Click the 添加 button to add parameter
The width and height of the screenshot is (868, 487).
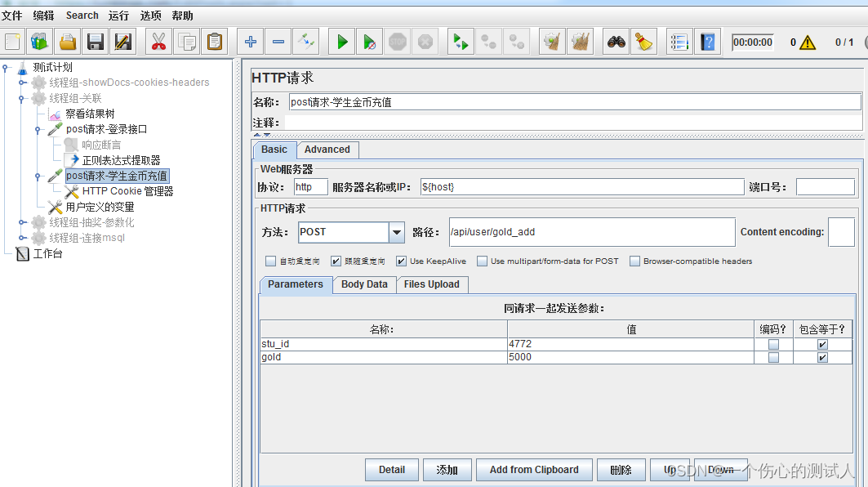tap(447, 470)
